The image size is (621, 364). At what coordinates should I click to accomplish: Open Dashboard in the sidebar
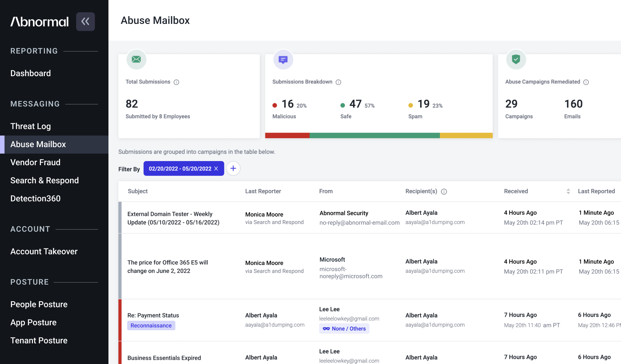[x=31, y=73]
